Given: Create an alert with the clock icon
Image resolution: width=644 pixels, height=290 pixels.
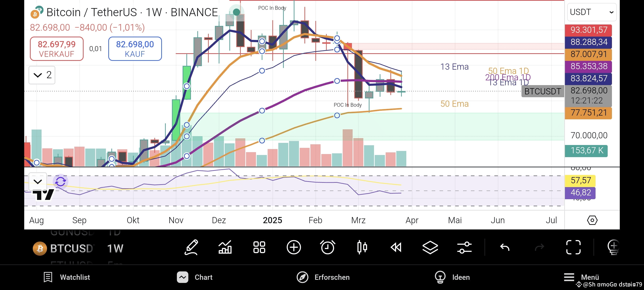Looking at the screenshot, I should tap(327, 247).
